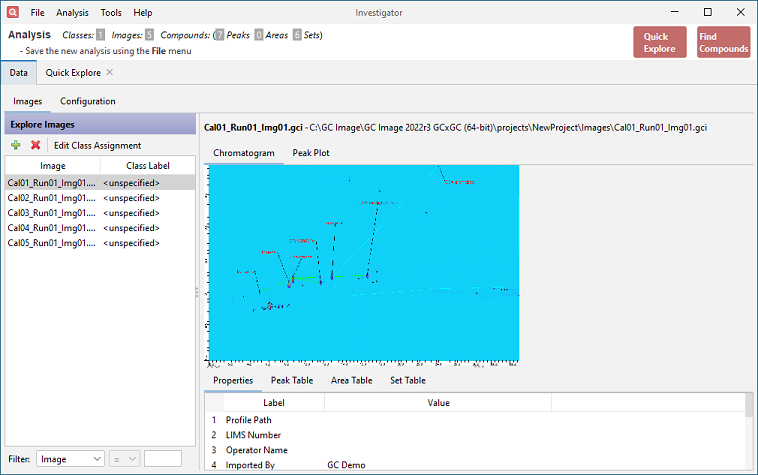Click Edit Class Assignment
Image resolution: width=758 pixels, height=475 pixels.
(x=97, y=145)
